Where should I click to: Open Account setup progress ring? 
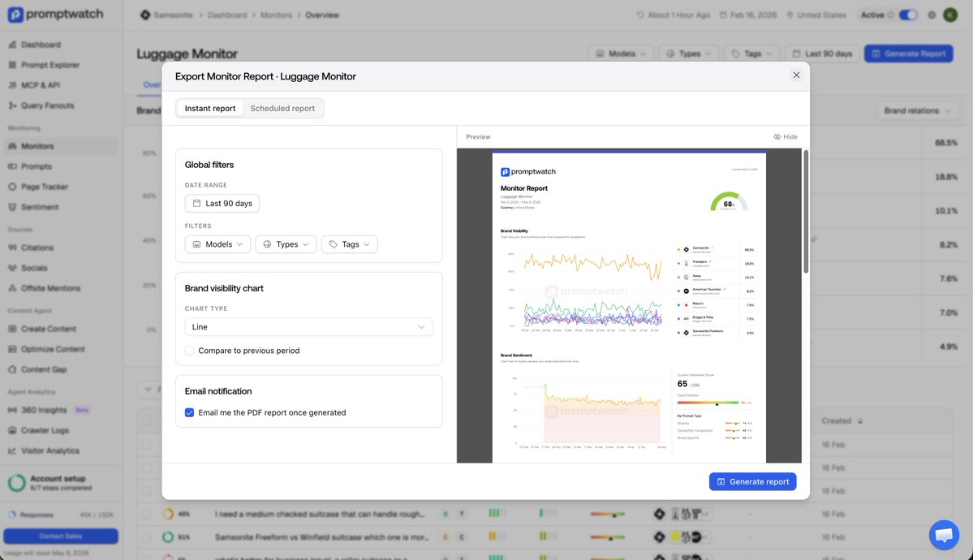pyautogui.click(x=17, y=482)
